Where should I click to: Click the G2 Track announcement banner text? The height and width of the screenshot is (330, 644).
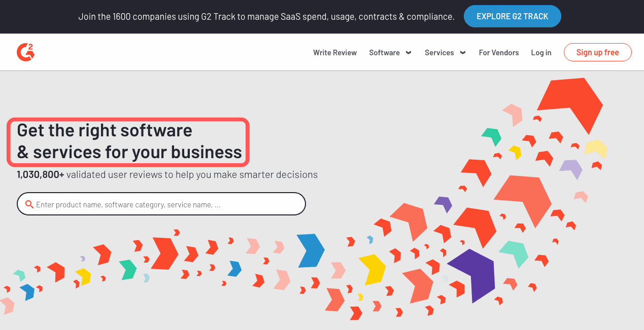click(266, 16)
